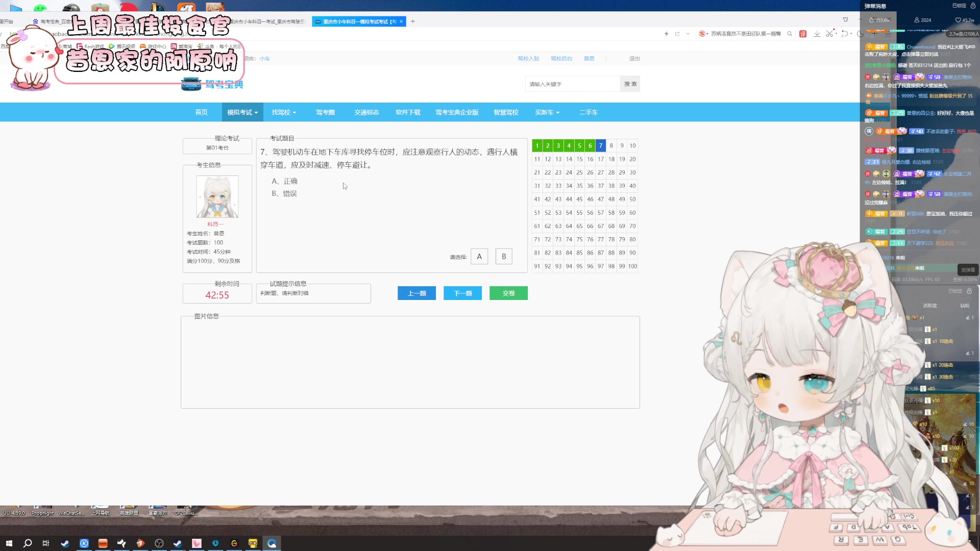Click the download arrow icon
The image size is (980, 551).
pos(817,34)
